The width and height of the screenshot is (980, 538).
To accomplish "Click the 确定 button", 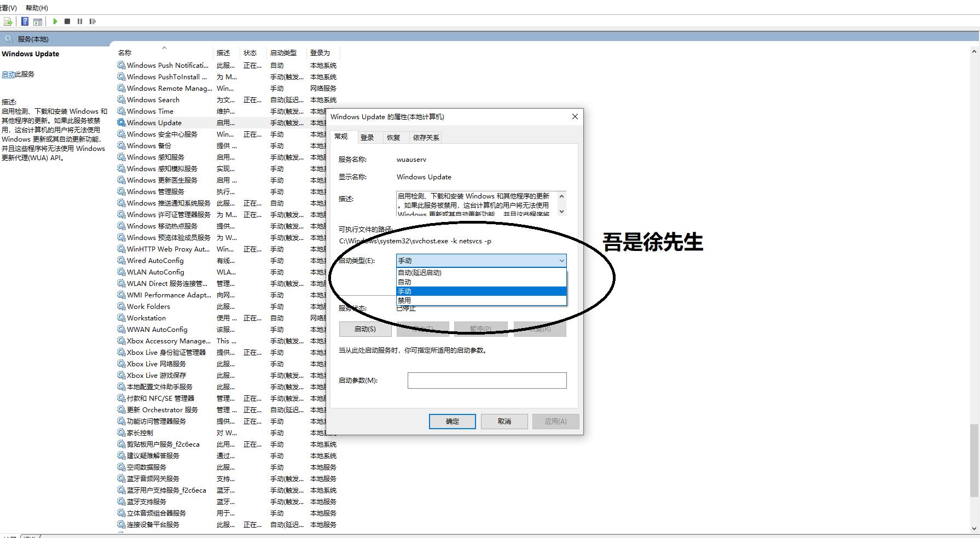I will point(452,421).
